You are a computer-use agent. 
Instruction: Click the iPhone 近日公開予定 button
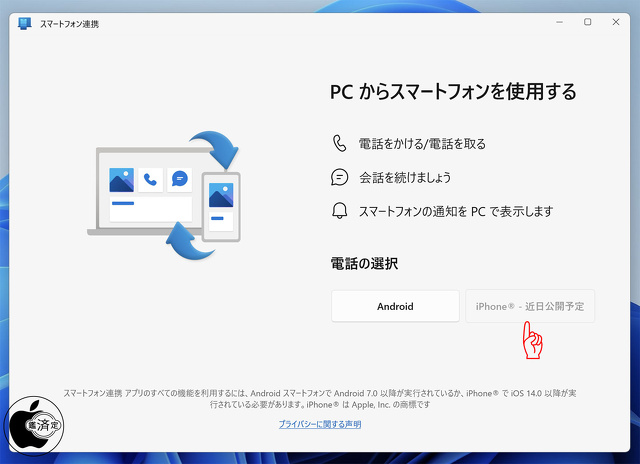pos(530,306)
